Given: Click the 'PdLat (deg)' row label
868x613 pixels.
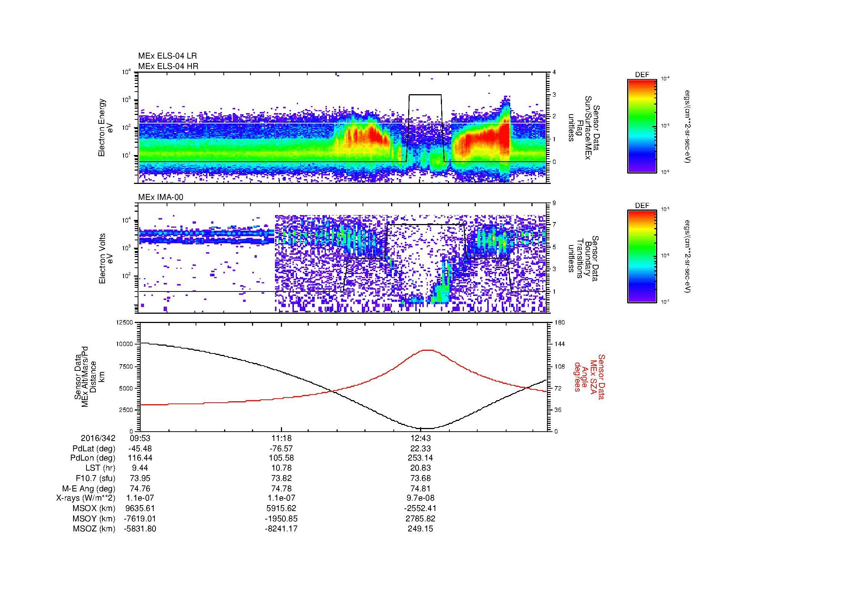Looking at the screenshot, I should 94,449.
